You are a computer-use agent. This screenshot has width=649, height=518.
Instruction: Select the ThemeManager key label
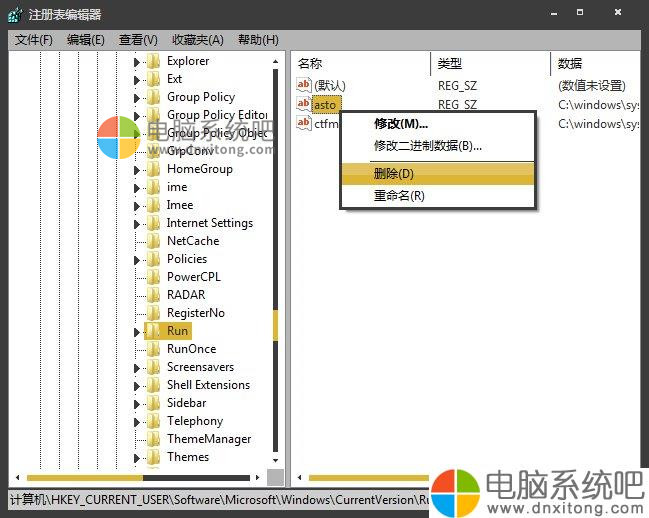pos(209,439)
